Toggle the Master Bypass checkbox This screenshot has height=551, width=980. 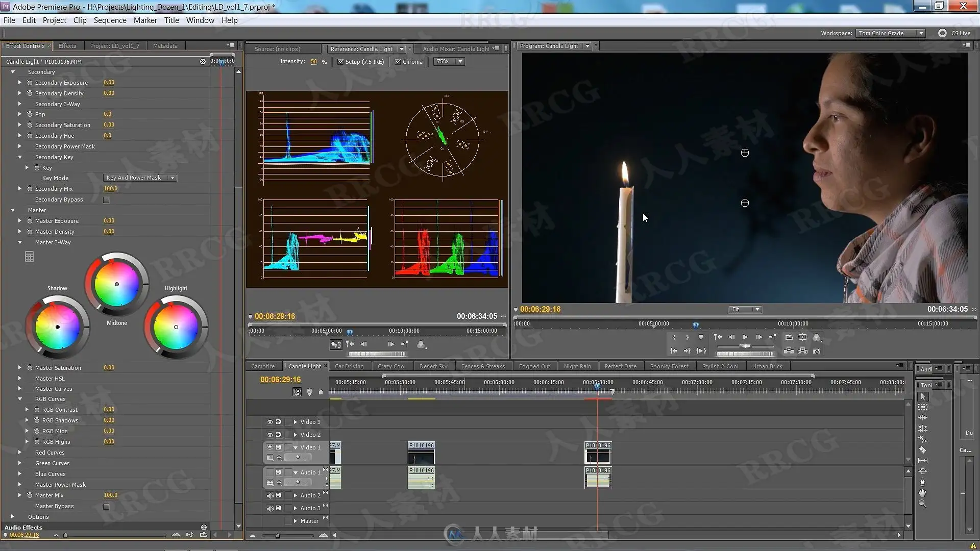106,507
